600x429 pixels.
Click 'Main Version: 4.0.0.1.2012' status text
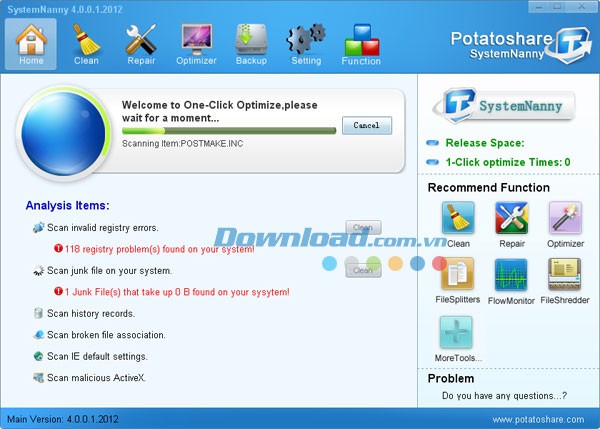point(63,419)
